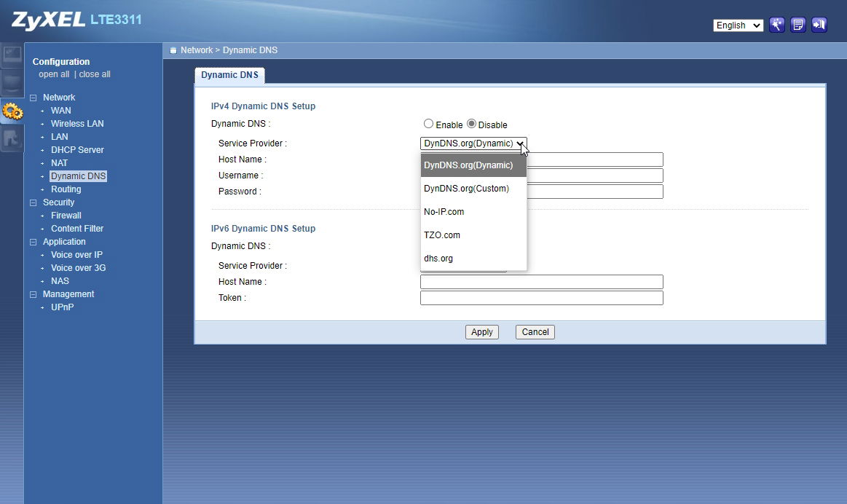Open the Configuration gears sidebar icon
The height and width of the screenshot is (504, 847).
click(x=12, y=111)
